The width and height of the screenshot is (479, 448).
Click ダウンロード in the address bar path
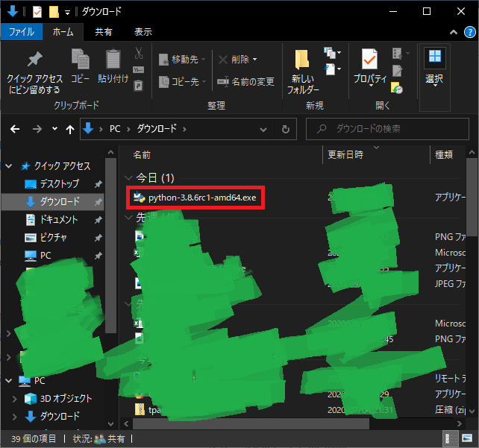click(157, 128)
